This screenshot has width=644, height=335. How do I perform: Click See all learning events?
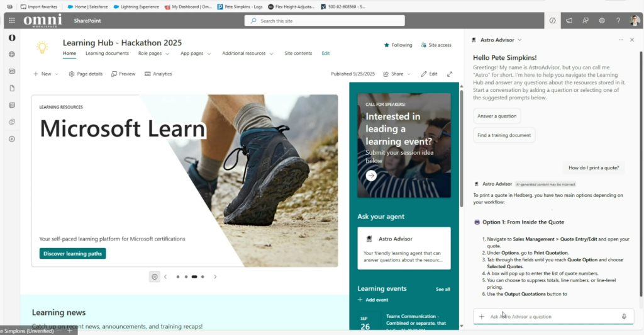[x=443, y=290]
